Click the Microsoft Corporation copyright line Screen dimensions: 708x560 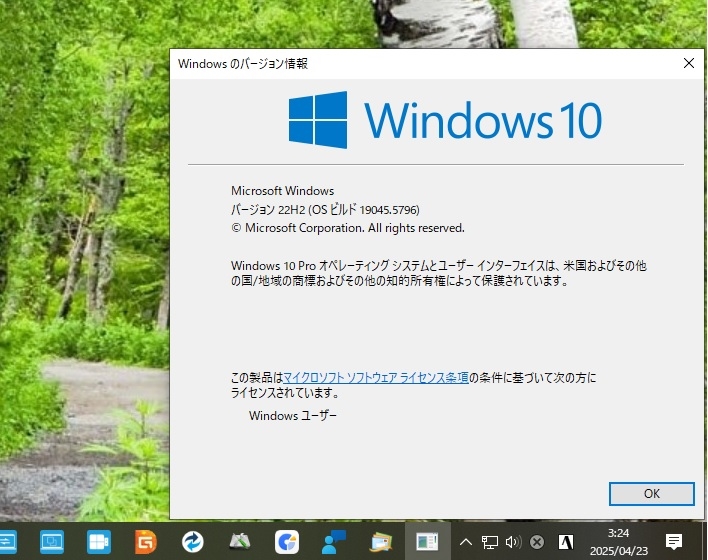click(x=348, y=228)
